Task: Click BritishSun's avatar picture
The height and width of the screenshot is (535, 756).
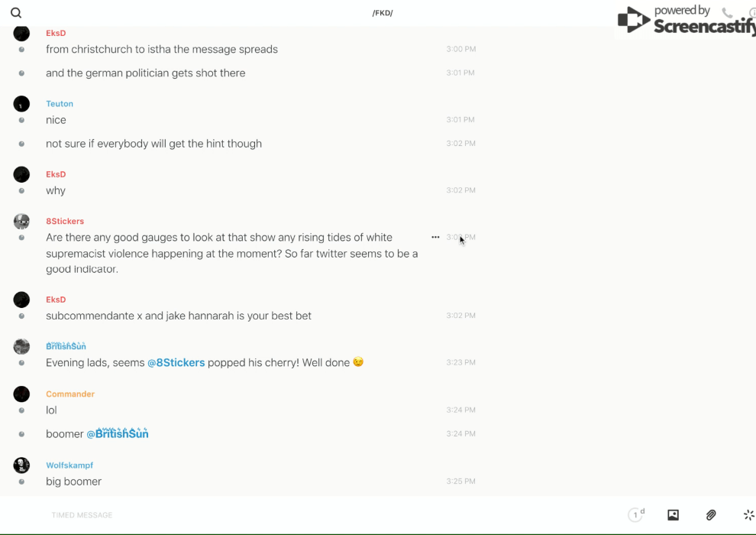Action: point(21,347)
